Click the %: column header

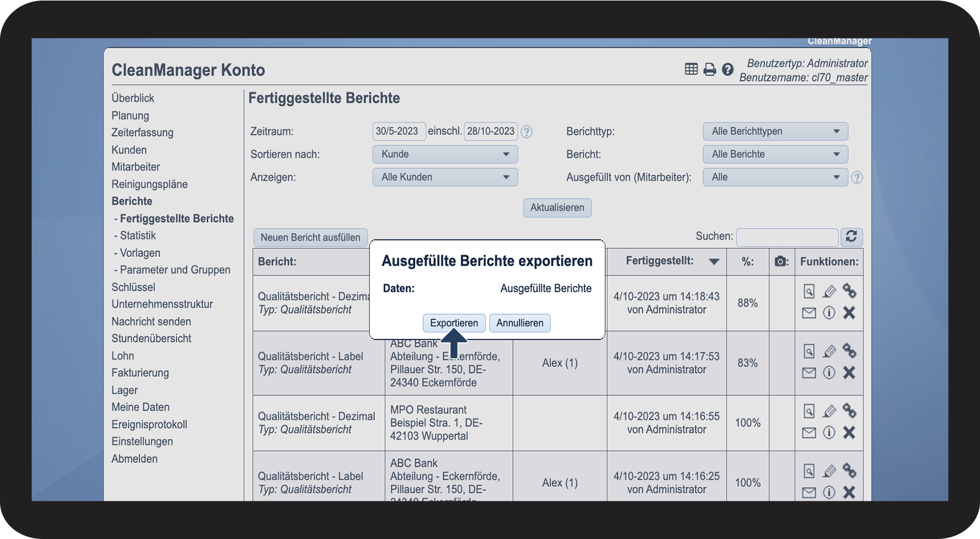click(x=748, y=261)
